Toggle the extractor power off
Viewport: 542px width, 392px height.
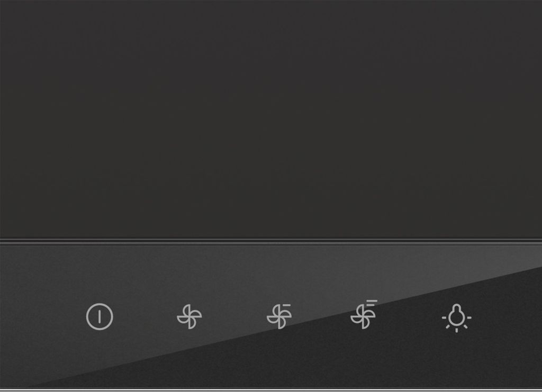[x=100, y=316]
